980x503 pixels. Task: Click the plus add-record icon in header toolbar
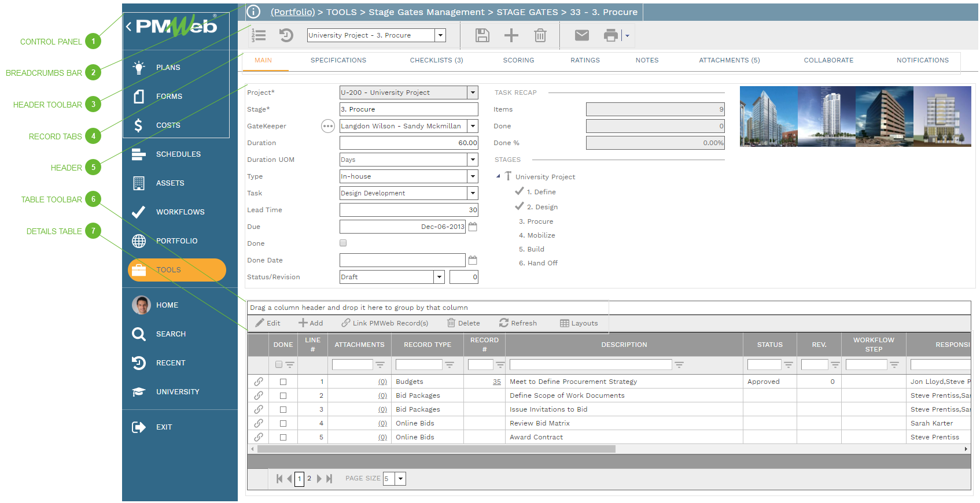tap(511, 35)
